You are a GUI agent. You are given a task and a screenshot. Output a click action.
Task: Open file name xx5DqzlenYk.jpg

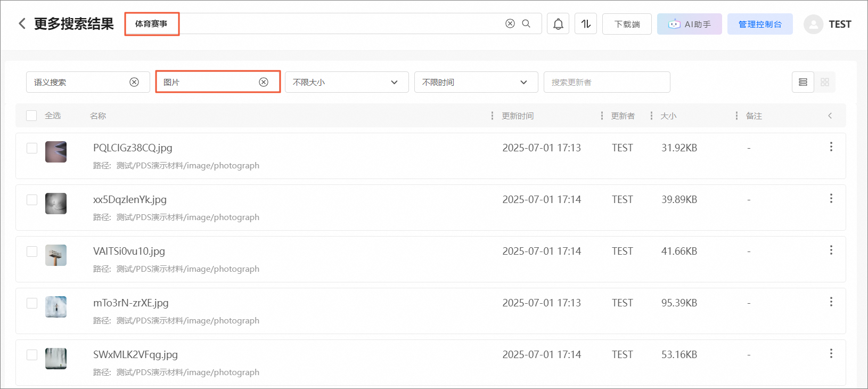[x=130, y=200]
